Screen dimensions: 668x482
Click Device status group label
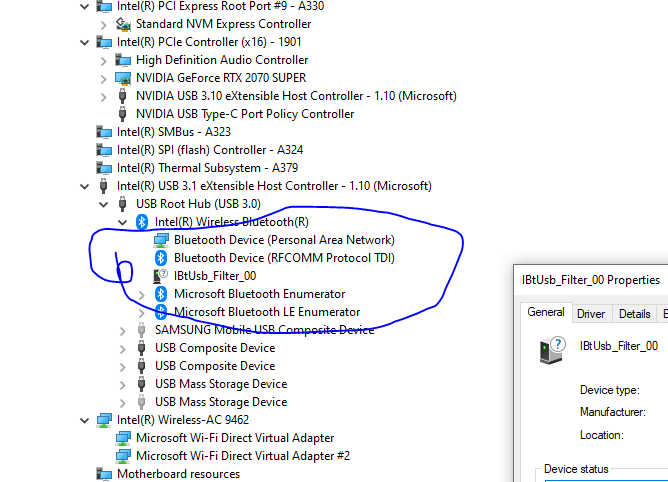[x=576, y=469]
